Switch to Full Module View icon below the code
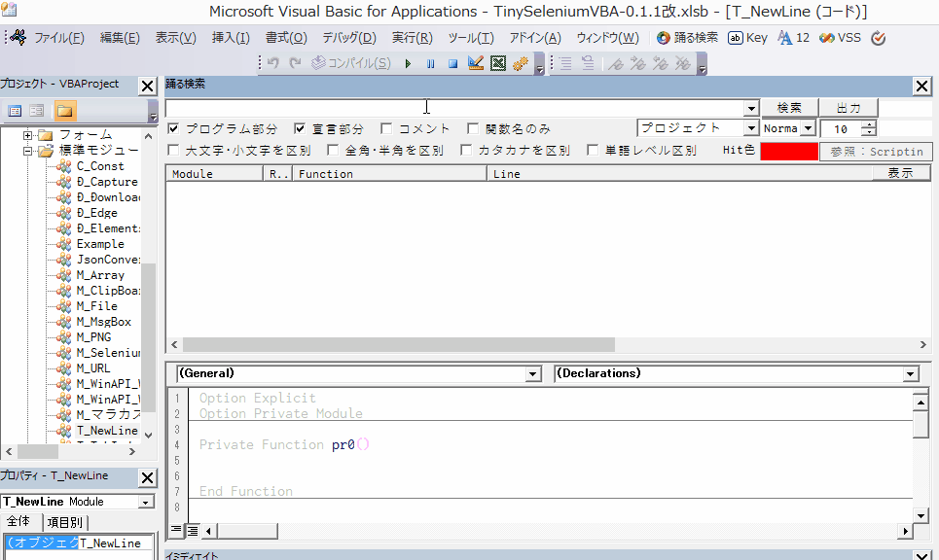The image size is (939, 560). click(193, 530)
